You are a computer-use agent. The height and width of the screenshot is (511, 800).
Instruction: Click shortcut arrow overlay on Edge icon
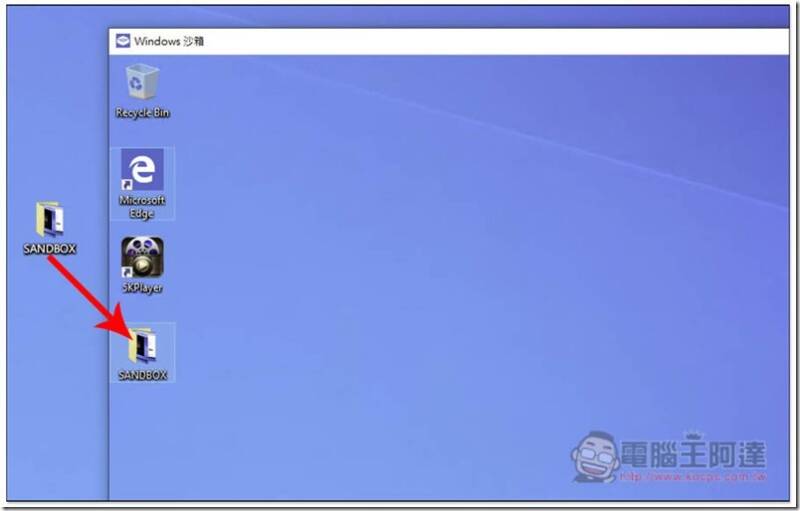[x=127, y=185]
